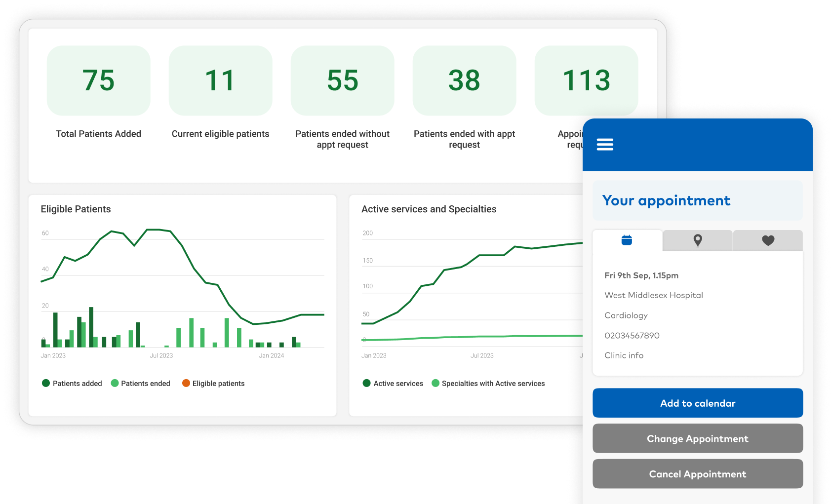The image size is (831, 504).
Task: Open the Clinic info link
Action: point(624,355)
